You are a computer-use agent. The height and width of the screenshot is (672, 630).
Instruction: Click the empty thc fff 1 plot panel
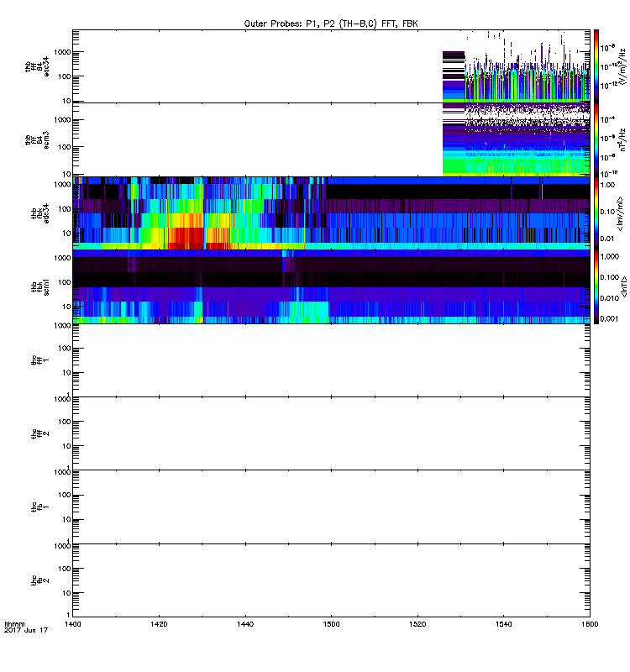click(331, 360)
